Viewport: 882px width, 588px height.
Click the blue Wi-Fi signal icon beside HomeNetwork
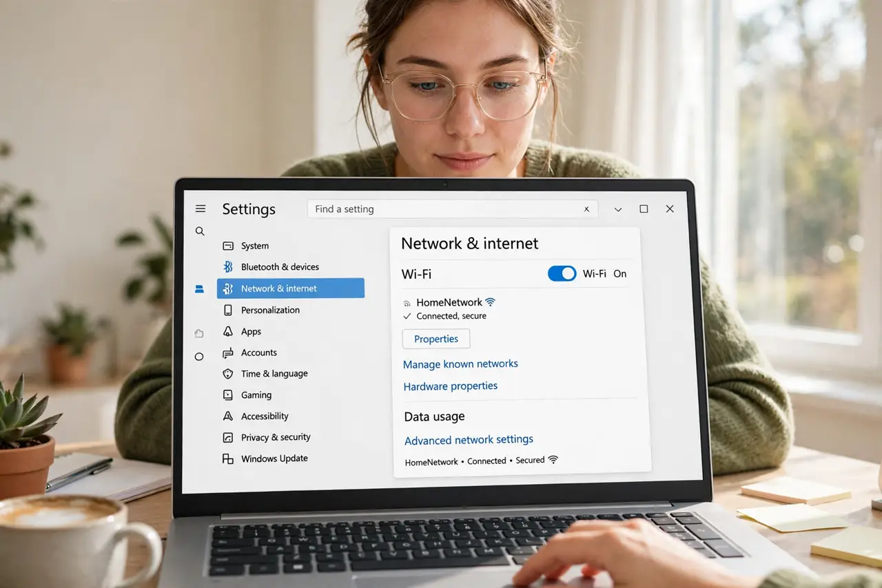point(491,302)
